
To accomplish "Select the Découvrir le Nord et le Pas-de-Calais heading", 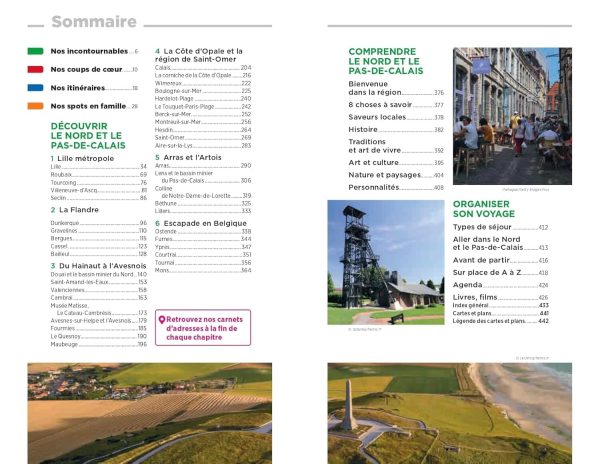I will 88,136.
